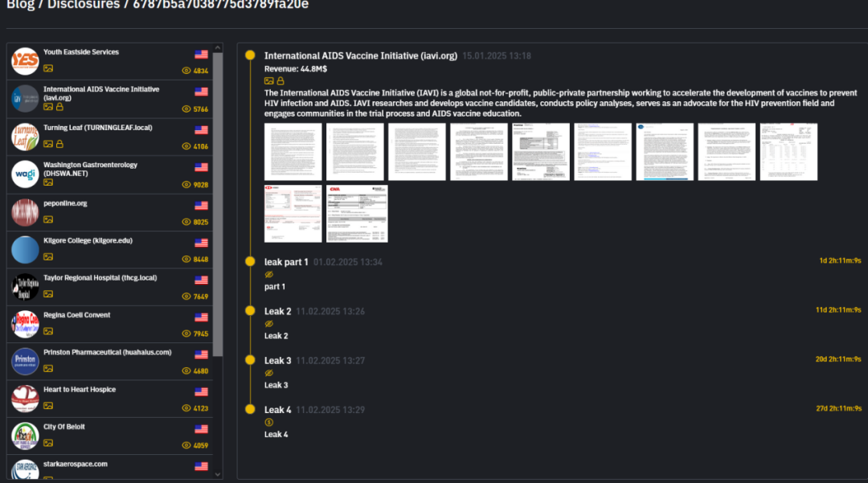Screen dimensions: 868x483
Task: Select the Prinston Pharmaceutical (huahalus.com) entry
Action: pos(109,361)
